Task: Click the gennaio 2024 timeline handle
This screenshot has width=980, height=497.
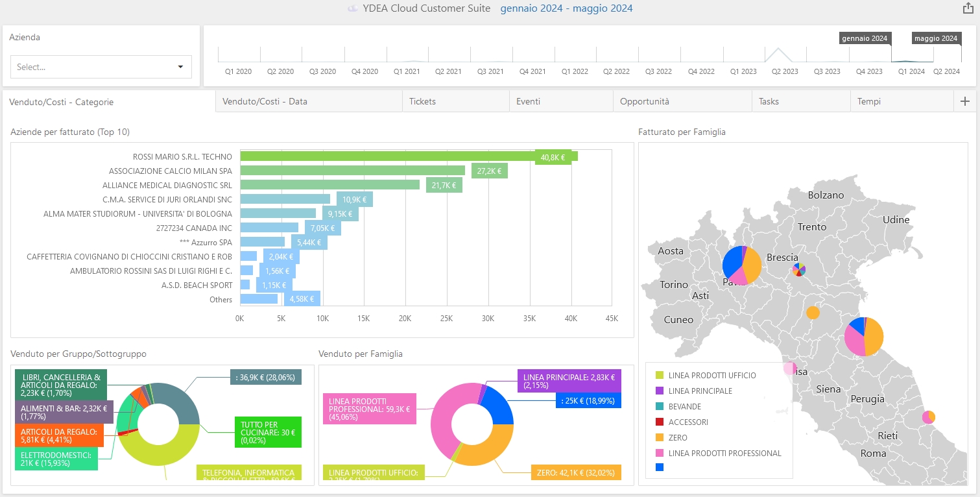Action: (x=865, y=39)
